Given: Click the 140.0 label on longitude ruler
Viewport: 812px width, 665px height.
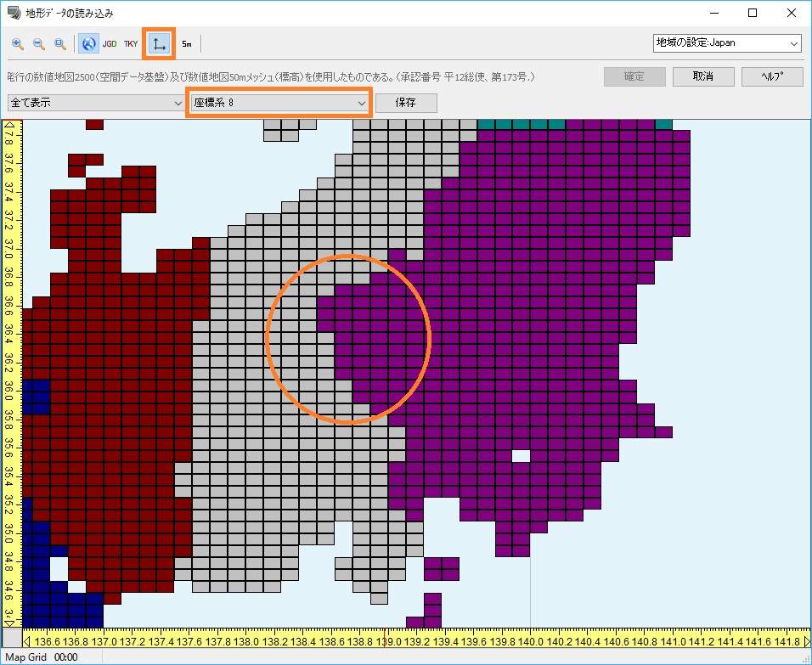Looking at the screenshot, I should coord(531,642).
